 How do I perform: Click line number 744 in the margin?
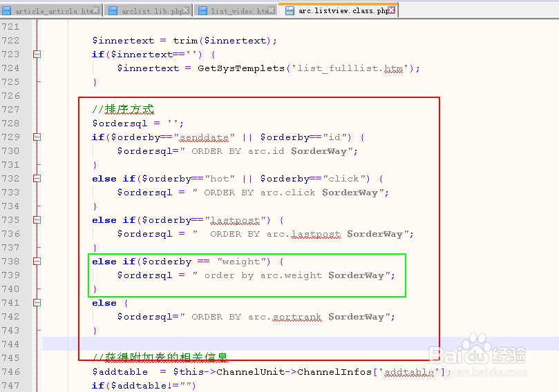click(x=10, y=344)
